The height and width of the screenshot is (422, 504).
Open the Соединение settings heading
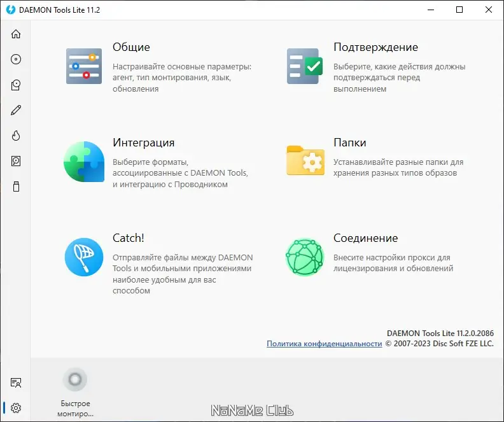click(365, 238)
